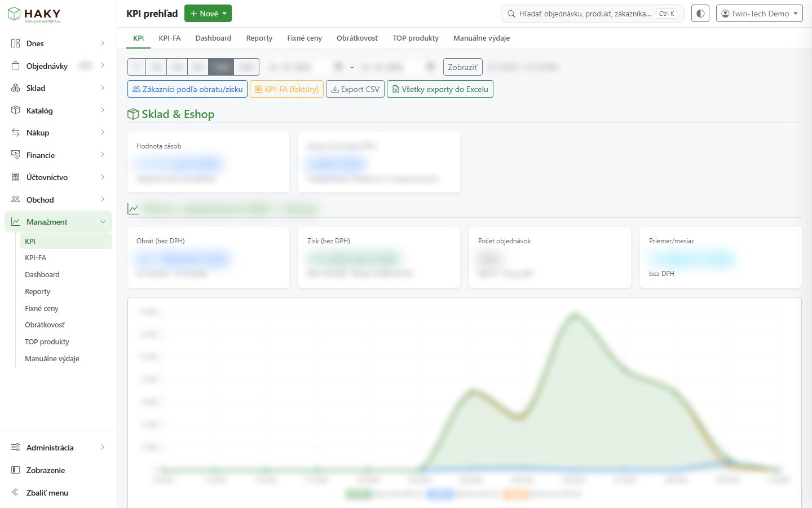
Task: Switch to the KPI-FA tab
Action: [170, 38]
